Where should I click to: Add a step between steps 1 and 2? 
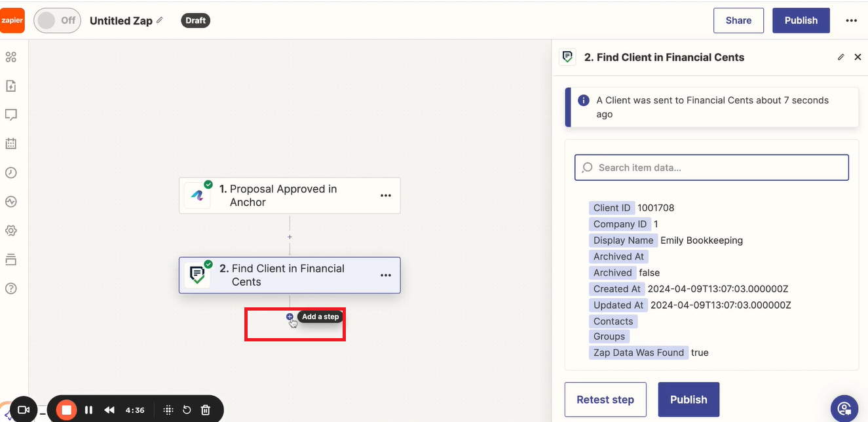click(x=290, y=237)
